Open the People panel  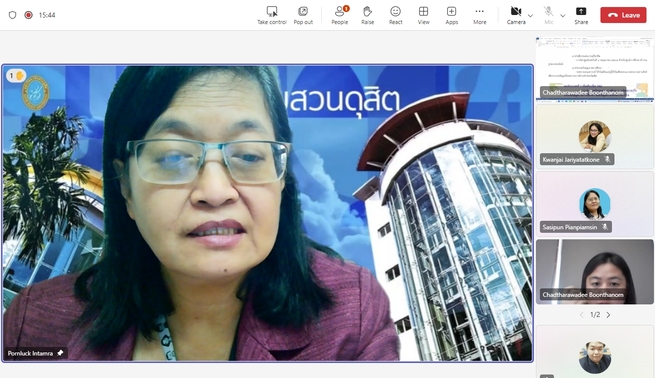tap(340, 15)
